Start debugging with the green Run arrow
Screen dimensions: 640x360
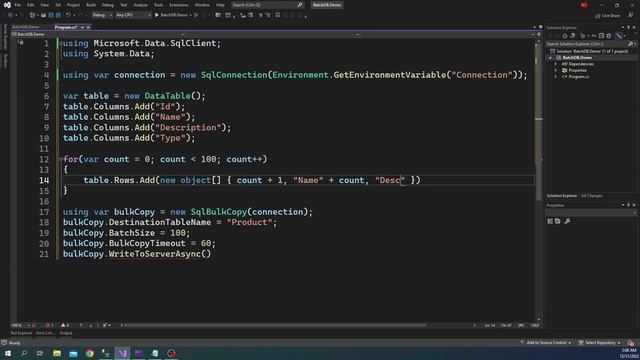[x=157, y=15]
